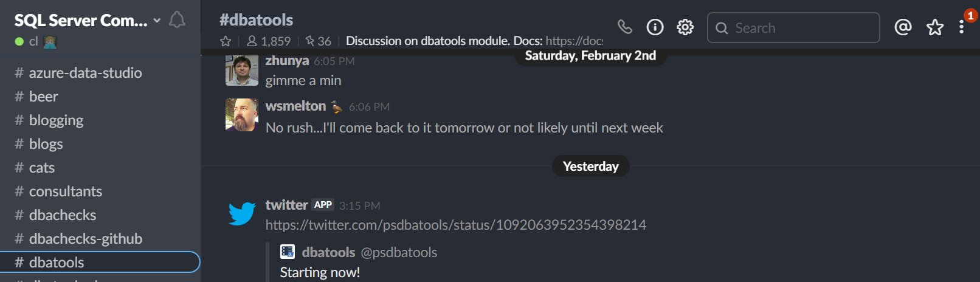Image resolution: width=980 pixels, height=282 pixels.
Task: Show channel details info icon
Action: click(x=655, y=27)
